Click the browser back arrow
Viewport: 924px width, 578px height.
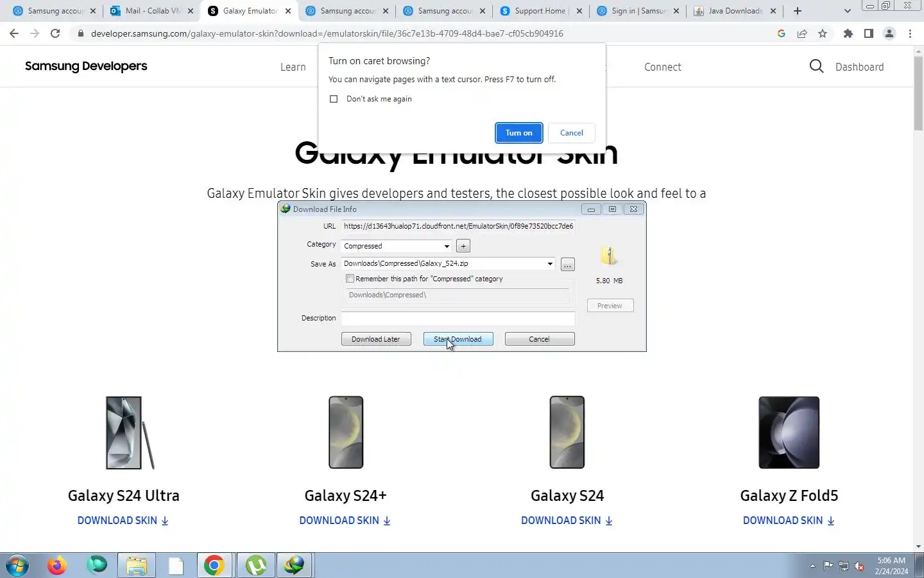tap(14, 33)
